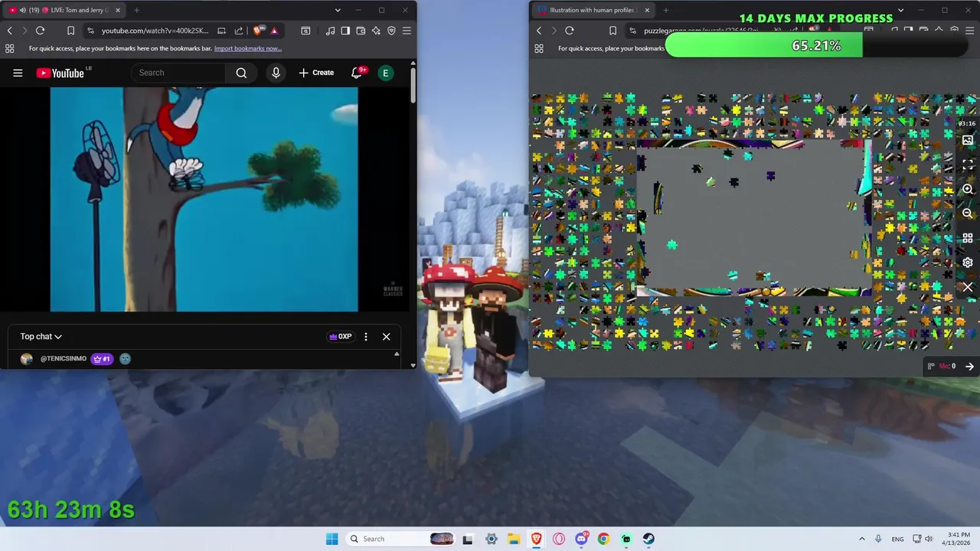Select the LIVE Tom and Jerry tab

click(x=64, y=10)
